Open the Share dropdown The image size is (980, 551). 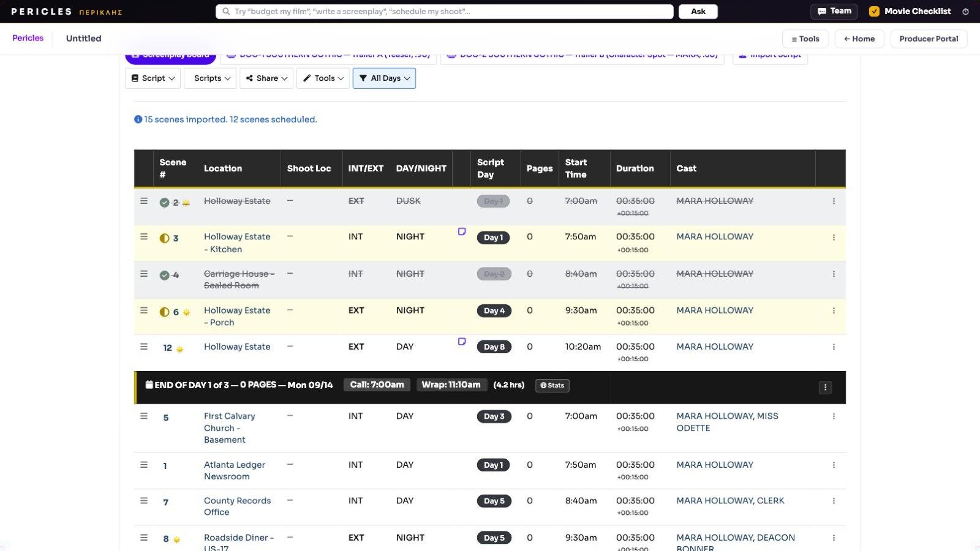(266, 78)
